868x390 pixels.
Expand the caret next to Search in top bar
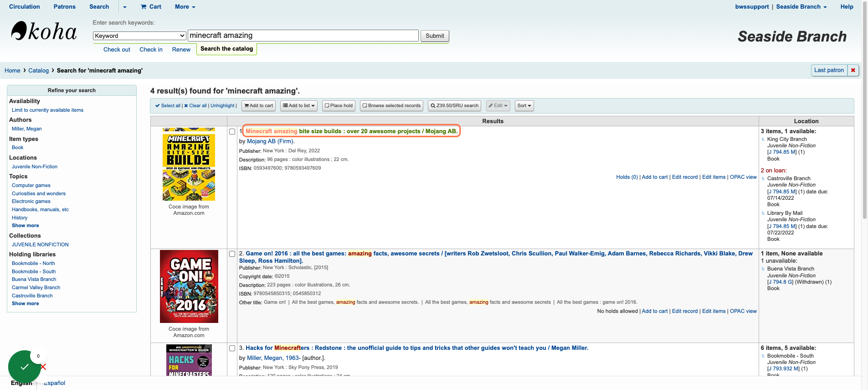coord(125,7)
